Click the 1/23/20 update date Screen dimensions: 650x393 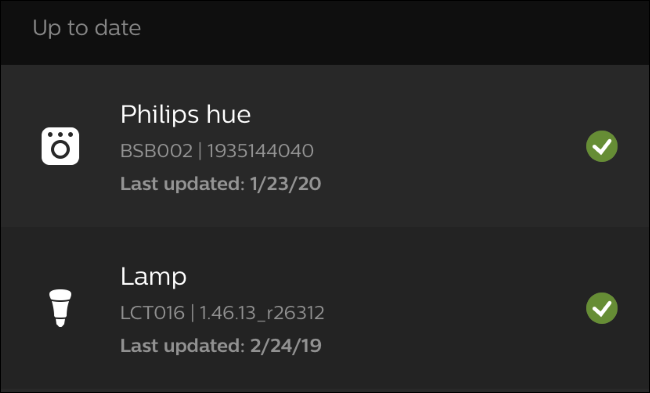click(x=286, y=184)
